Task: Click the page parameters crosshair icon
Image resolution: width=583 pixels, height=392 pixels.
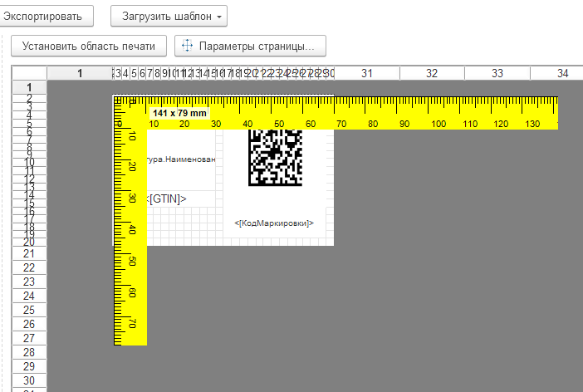Action: pos(187,46)
